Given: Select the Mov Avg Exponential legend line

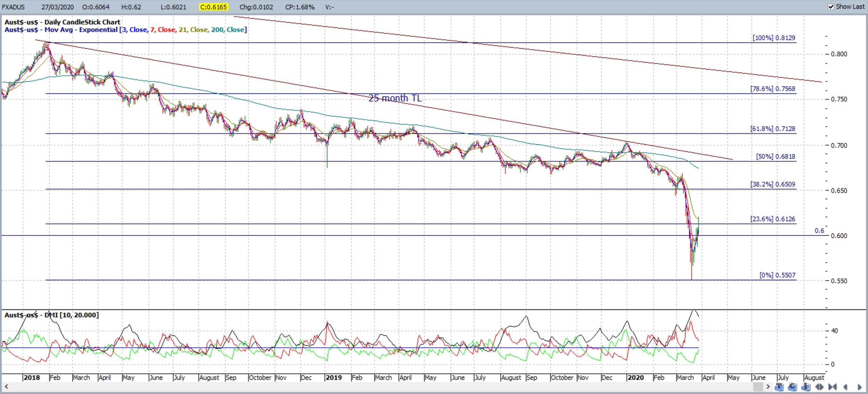Looking at the screenshot, I should point(126,30).
